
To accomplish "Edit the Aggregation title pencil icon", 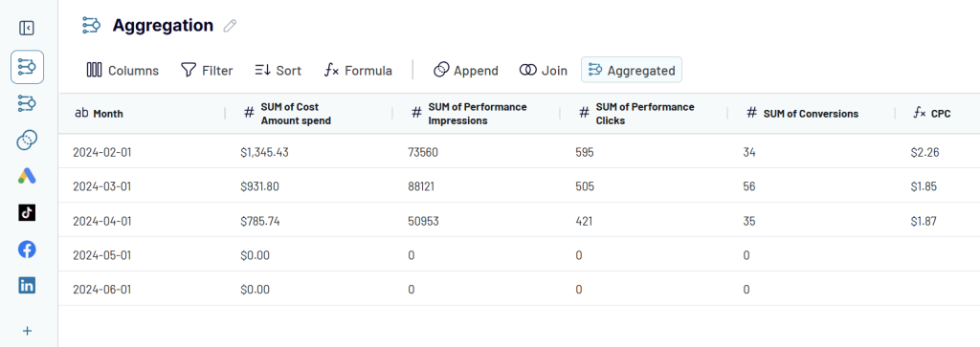I will (230, 26).
